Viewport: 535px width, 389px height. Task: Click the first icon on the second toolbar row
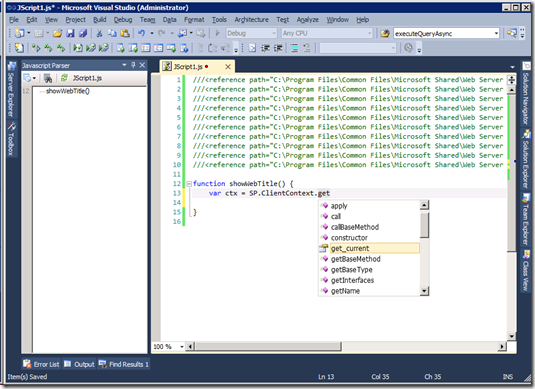click(19, 48)
